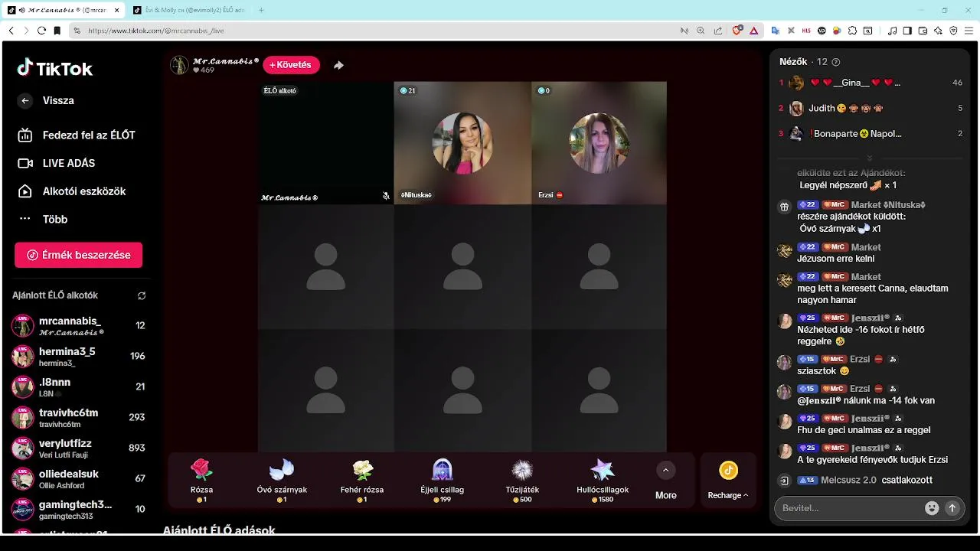Reload the page
This screenshot has height=551, width=980.
pos(41,31)
